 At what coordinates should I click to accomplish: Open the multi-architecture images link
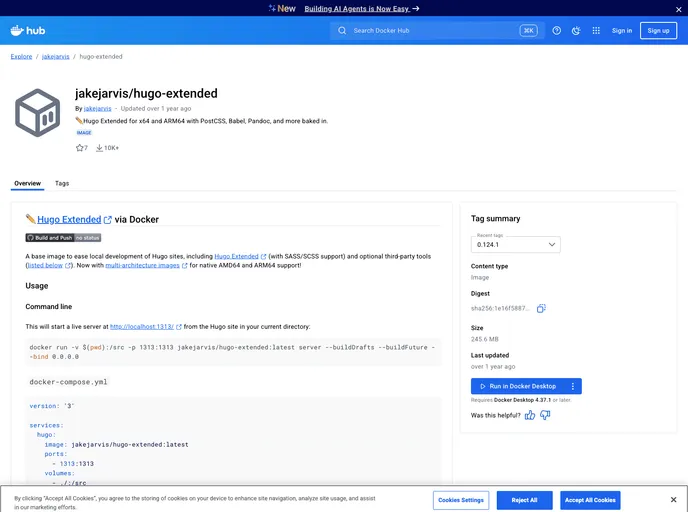tap(143, 265)
